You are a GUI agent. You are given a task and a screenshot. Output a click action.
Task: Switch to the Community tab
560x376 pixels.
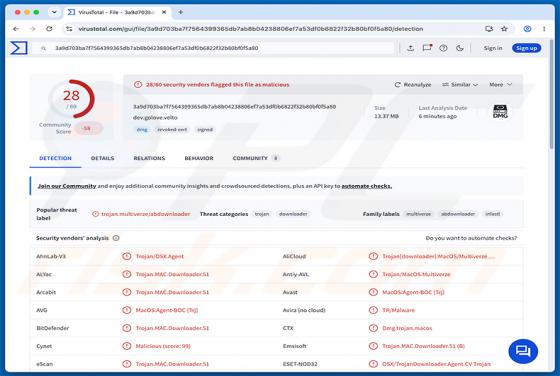point(255,158)
